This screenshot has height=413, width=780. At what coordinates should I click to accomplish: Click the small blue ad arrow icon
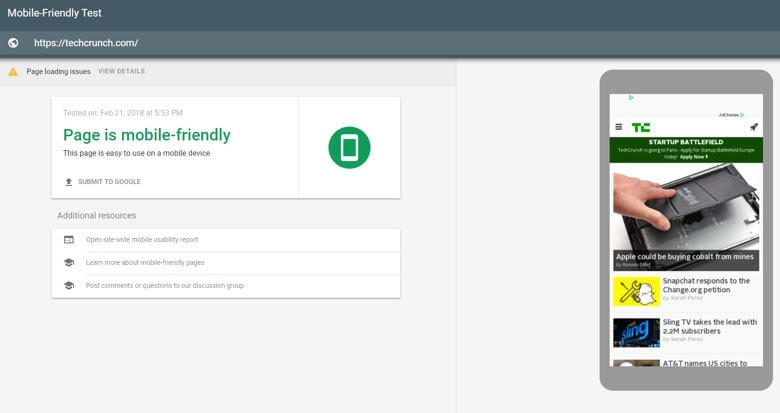(x=631, y=98)
